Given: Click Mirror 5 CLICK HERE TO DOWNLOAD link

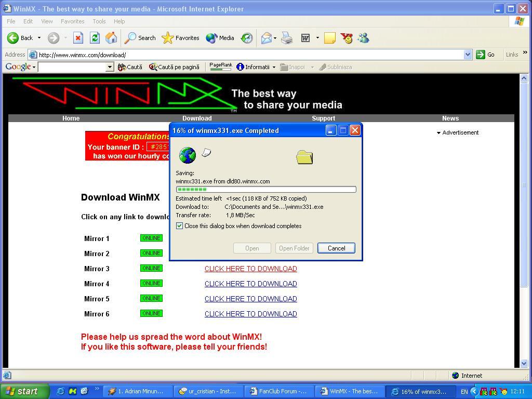Looking at the screenshot, I should (x=251, y=299).
